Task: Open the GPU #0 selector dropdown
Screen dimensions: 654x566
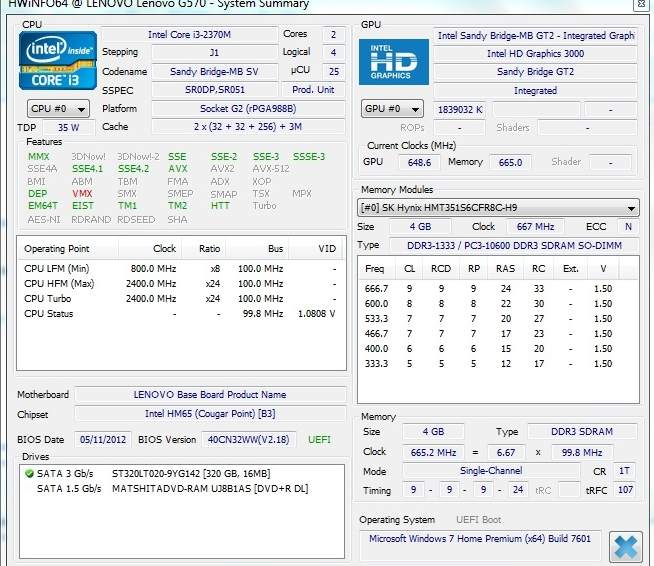Action: pos(392,109)
